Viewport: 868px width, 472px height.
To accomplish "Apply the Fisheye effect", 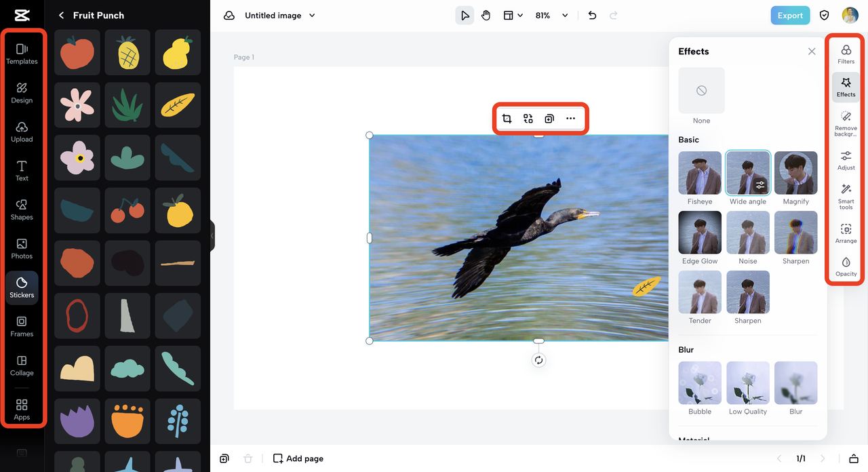I will click(x=700, y=173).
